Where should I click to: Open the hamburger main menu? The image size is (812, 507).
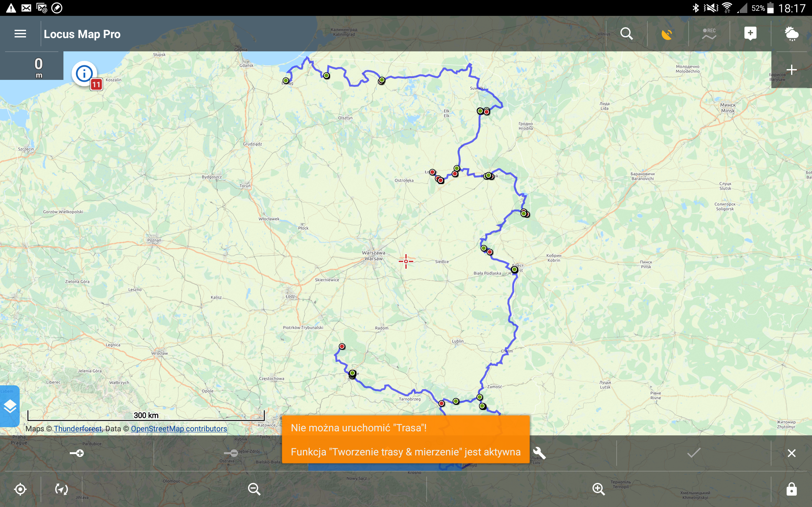pos(20,34)
